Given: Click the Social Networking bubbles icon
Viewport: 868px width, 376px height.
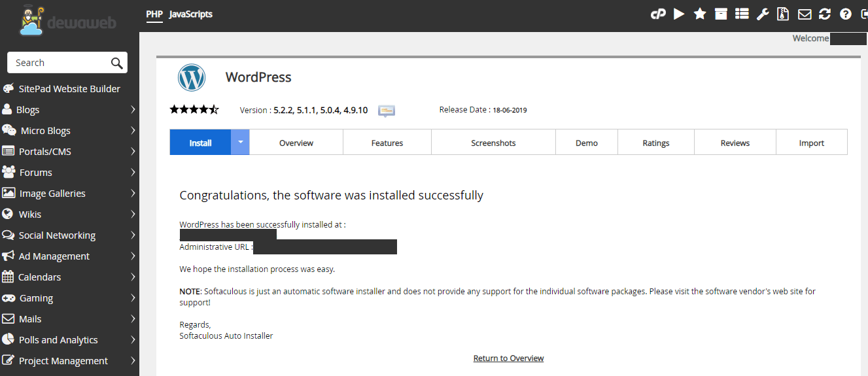Looking at the screenshot, I should click(x=8, y=235).
